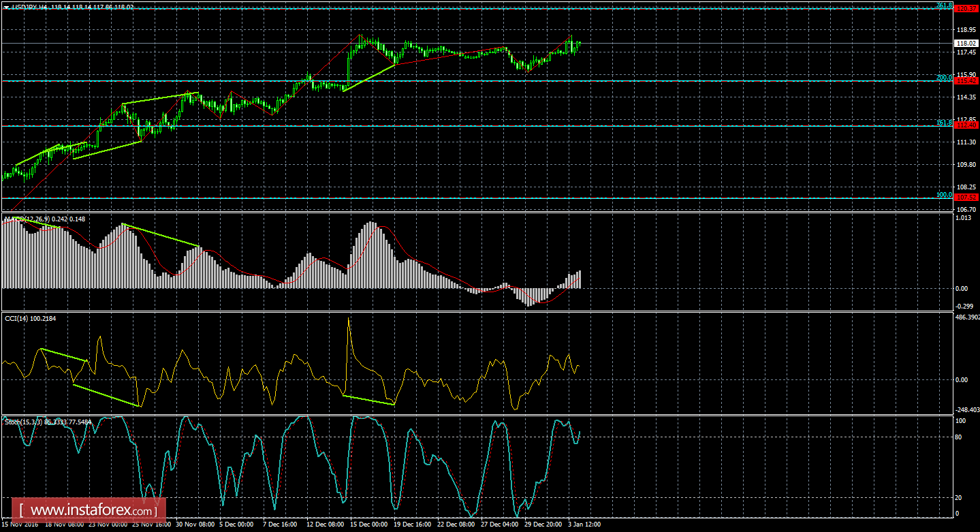The width and height of the screenshot is (980, 532).
Task: Click the 80 level on Stochastic scale
Action: tap(959, 437)
